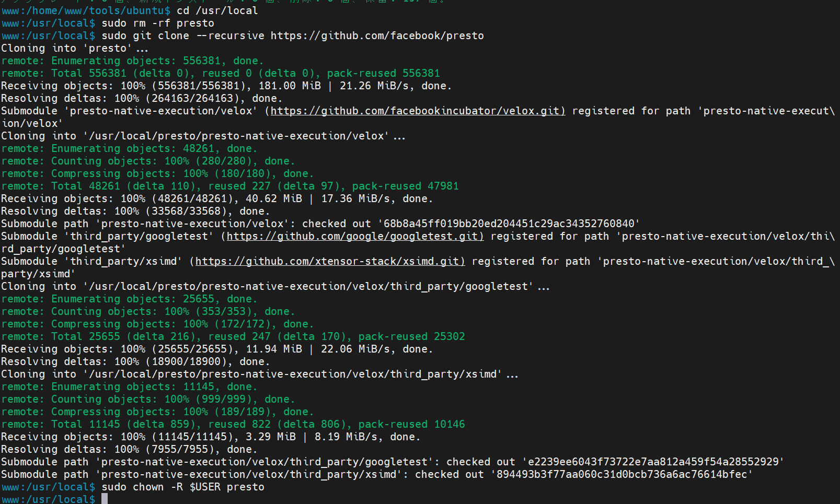Click the xsimd checked out commit hash
The image size is (840, 504).
click(x=622, y=474)
